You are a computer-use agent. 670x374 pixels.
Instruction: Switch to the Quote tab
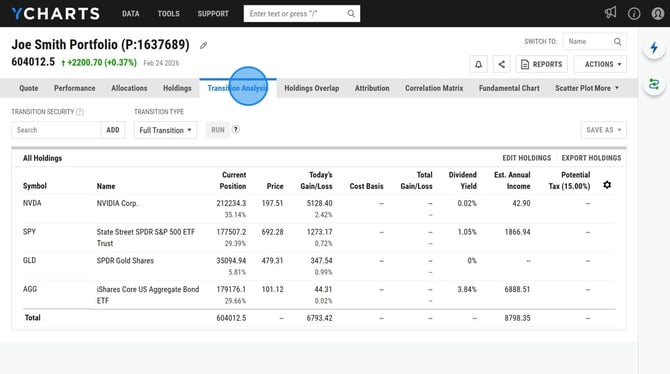29,88
